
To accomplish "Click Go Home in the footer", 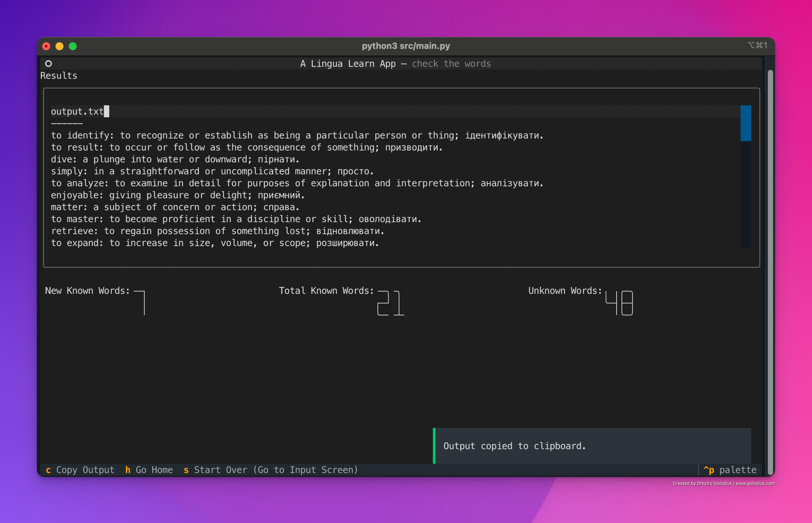I will tap(149, 470).
